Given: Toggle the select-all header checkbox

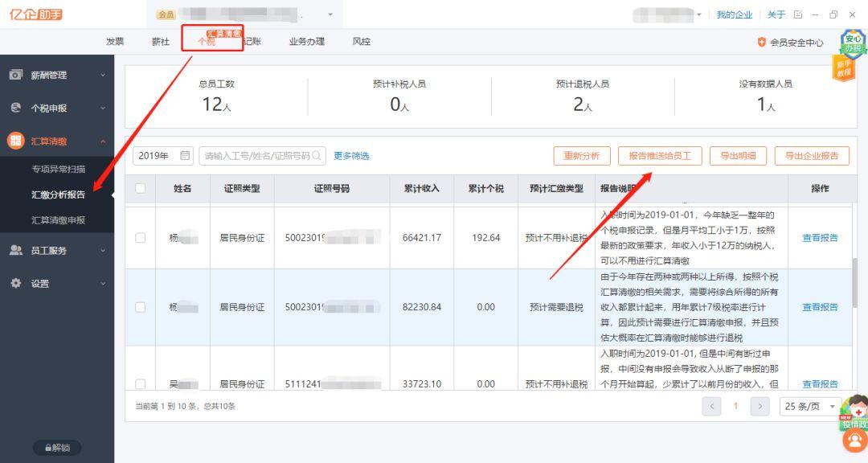Looking at the screenshot, I should 141,188.
